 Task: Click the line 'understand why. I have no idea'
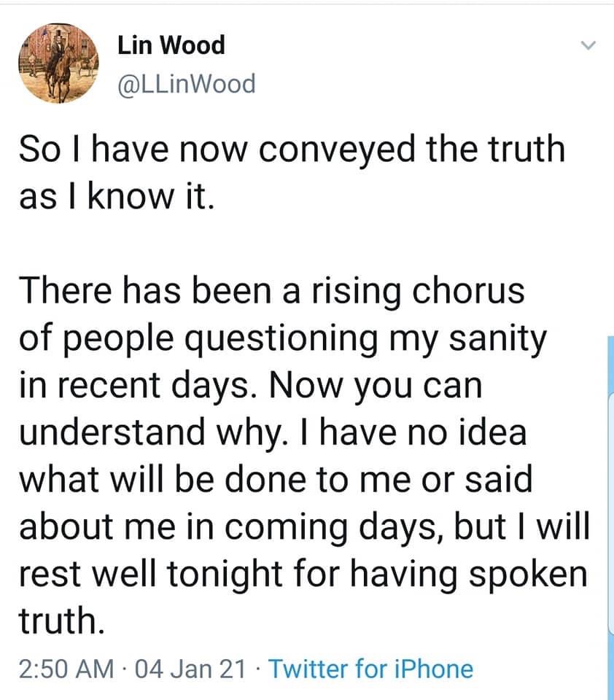[x=273, y=433]
